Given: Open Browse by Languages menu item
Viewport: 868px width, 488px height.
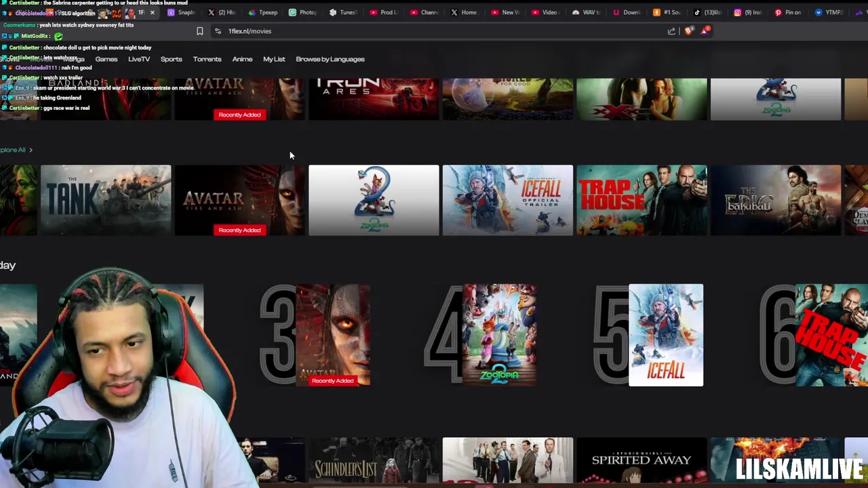Looking at the screenshot, I should [x=330, y=59].
